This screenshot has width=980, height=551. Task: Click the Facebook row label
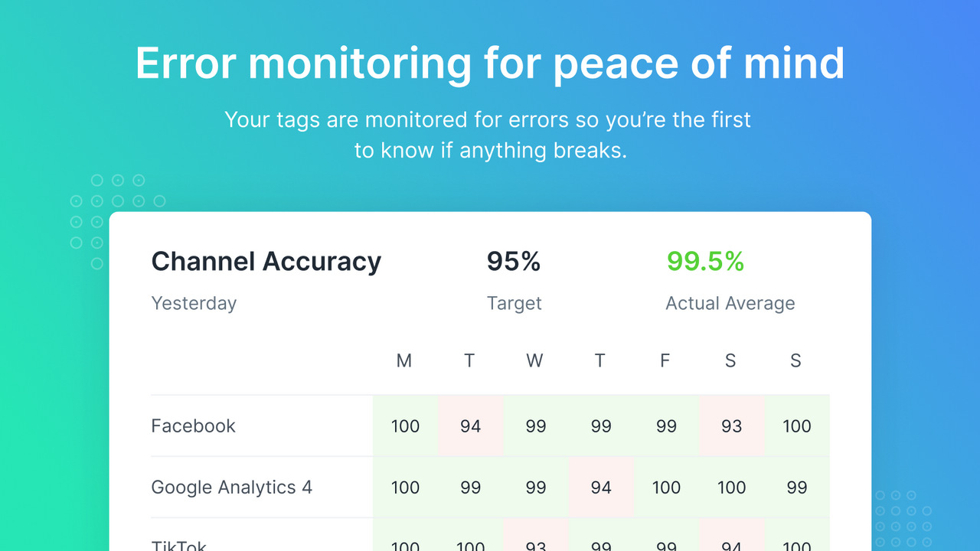(x=193, y=426)
